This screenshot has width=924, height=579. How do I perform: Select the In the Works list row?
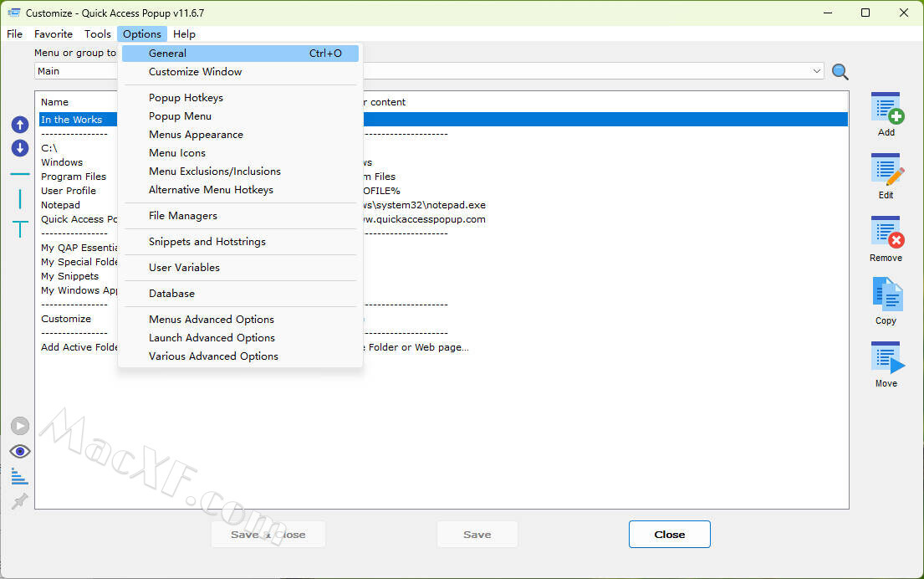point(72,120)
